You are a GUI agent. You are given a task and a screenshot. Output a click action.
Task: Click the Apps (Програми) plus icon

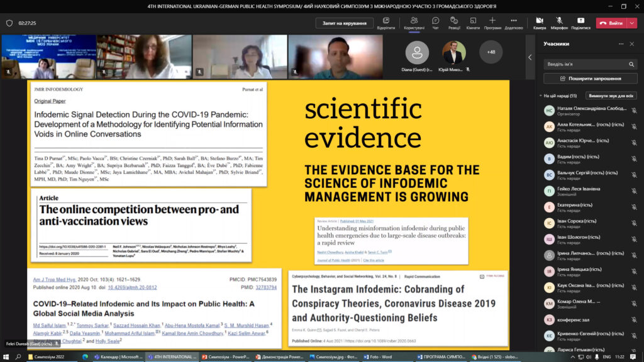point(492,21)
